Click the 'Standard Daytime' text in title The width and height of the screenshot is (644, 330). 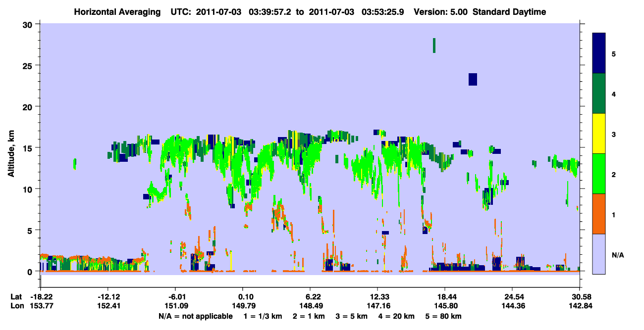click(509, 12)
